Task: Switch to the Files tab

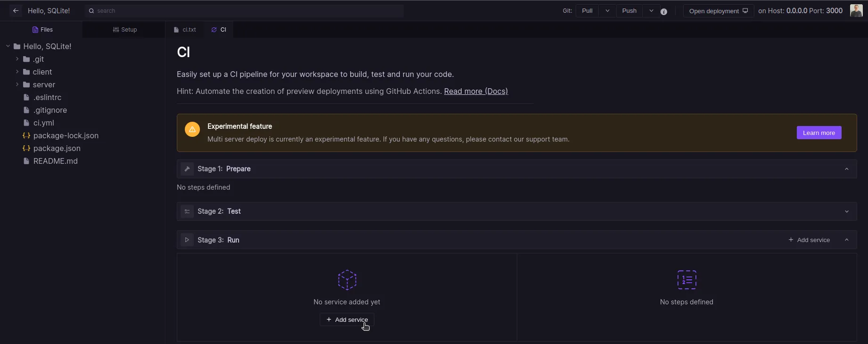Action: coord(42,29)
